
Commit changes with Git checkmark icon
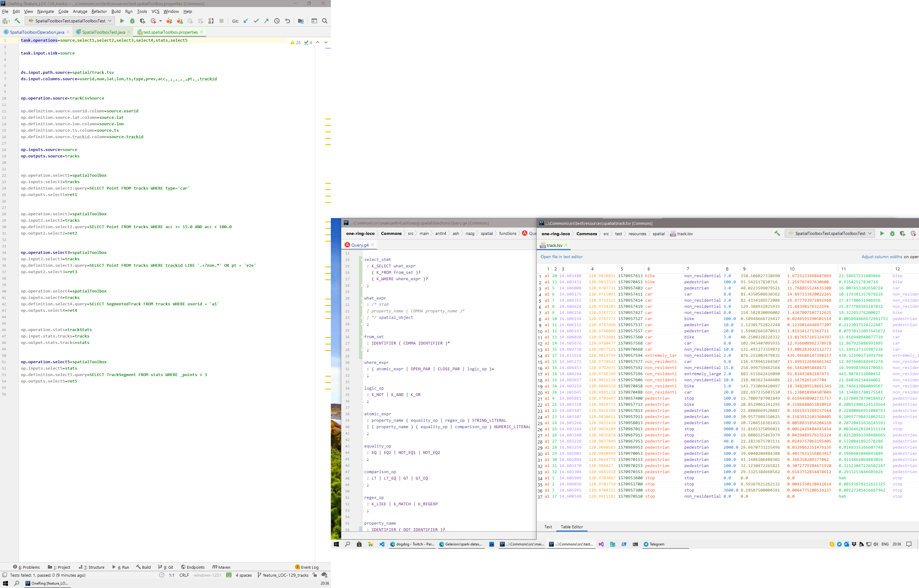(256, 21)
